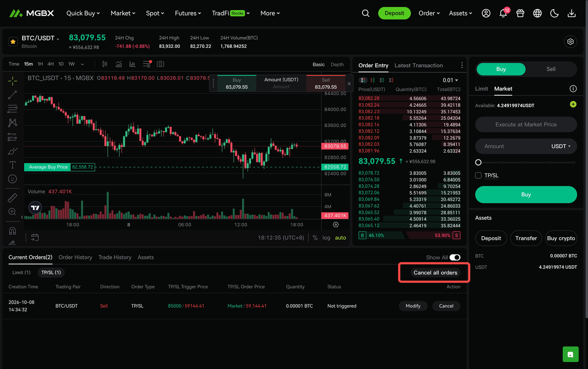Click the download app icon
Image resolution: width=588 pixels, height=369 pixels.
pyautogui.click(x=571, y=13)
